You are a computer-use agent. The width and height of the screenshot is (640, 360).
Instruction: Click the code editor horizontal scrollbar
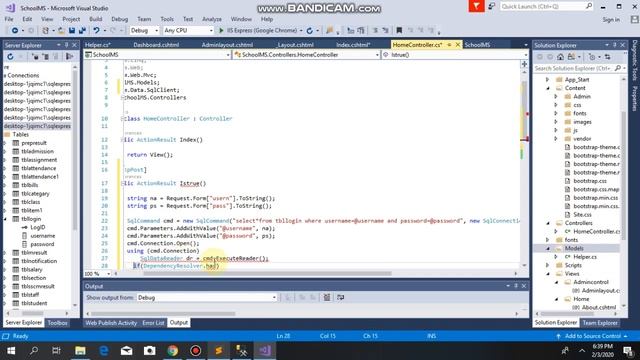267,273
